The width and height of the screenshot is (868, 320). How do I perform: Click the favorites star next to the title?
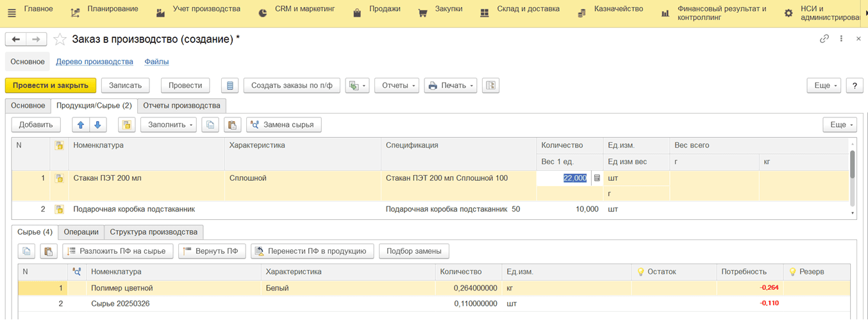click(60, 40)
